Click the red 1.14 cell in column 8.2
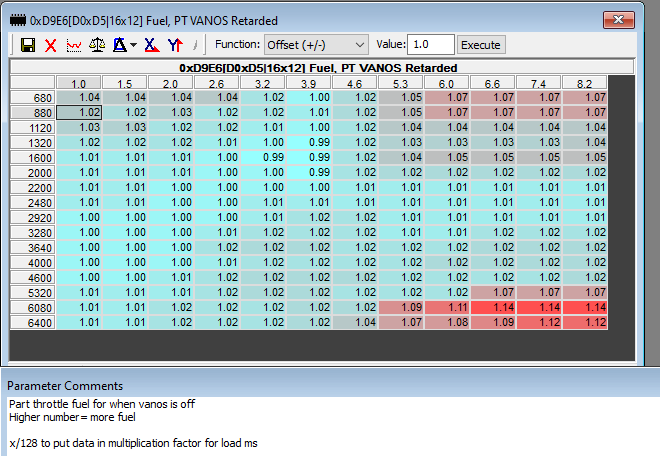Viewport: 660px width, 456px height. click(x=585, y=307)
